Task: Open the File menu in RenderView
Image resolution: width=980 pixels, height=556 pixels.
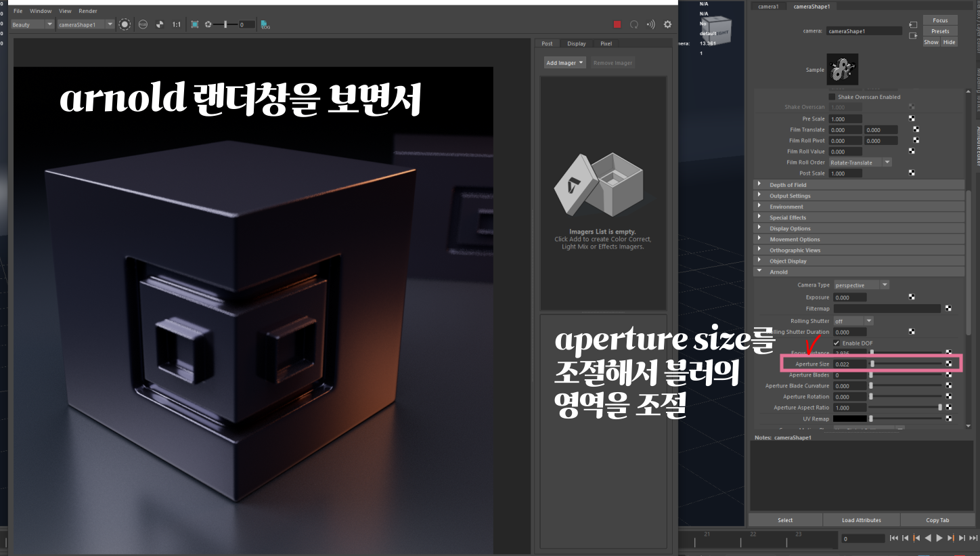Action: (18, 11)
